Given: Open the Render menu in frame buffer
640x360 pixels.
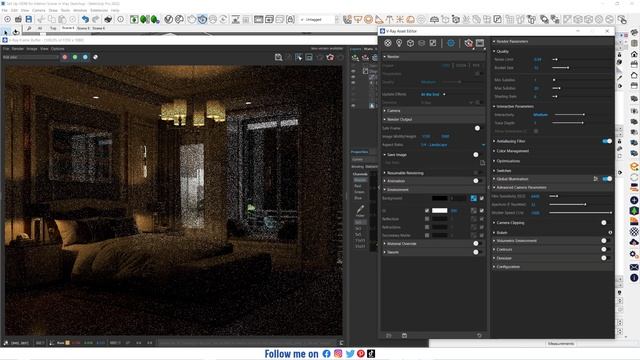Looking at the screenshot, I should [18, 49].
